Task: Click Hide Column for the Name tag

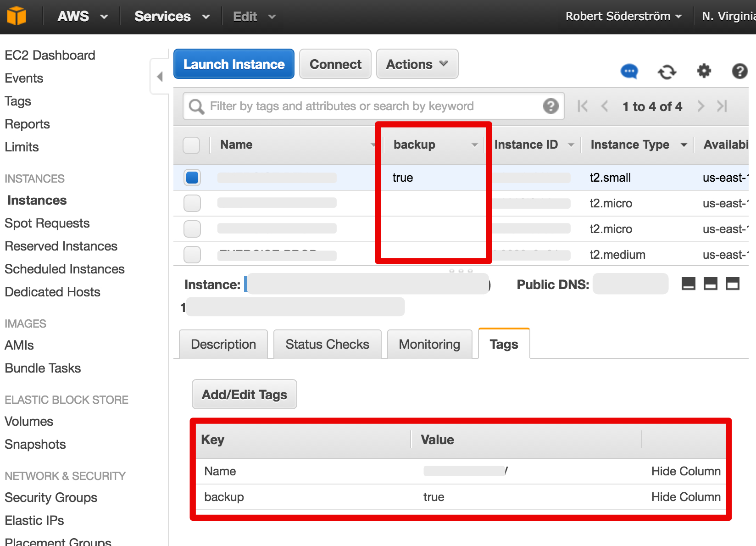Action: click(x=686, y=471)
